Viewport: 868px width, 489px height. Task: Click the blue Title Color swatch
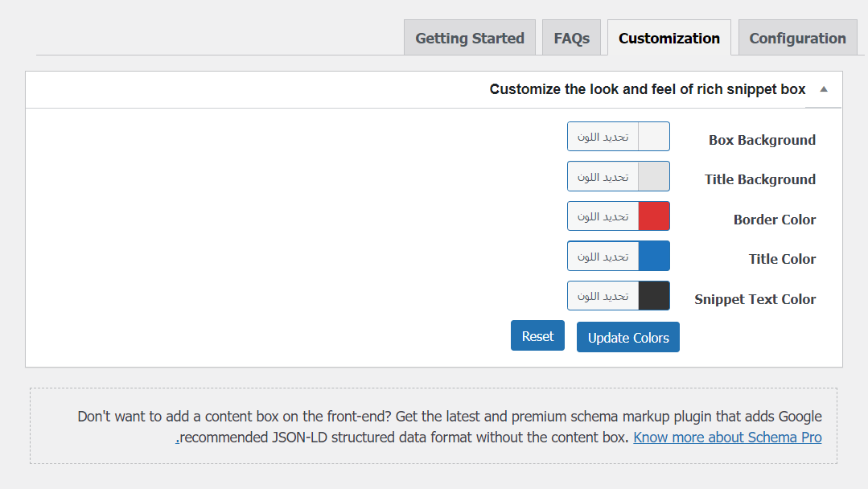(654, 256)
